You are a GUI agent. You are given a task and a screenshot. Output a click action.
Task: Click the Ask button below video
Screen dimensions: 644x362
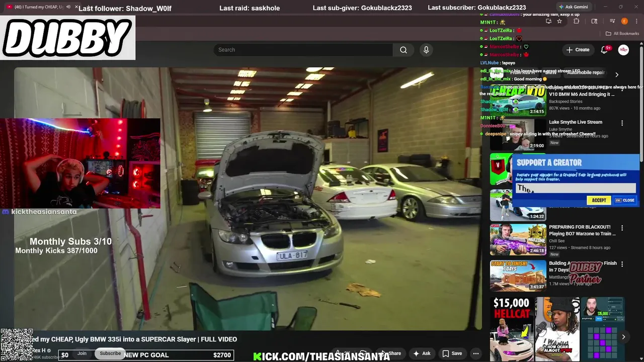click(x=422, y=353)
